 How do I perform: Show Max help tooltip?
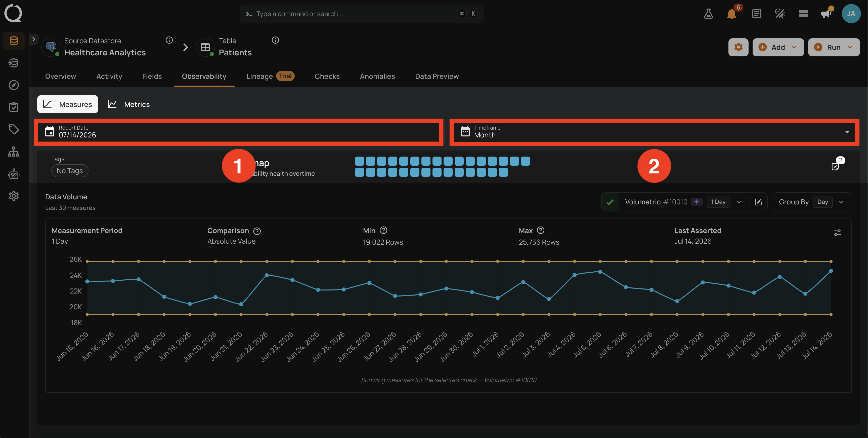(x=540, y=230)
